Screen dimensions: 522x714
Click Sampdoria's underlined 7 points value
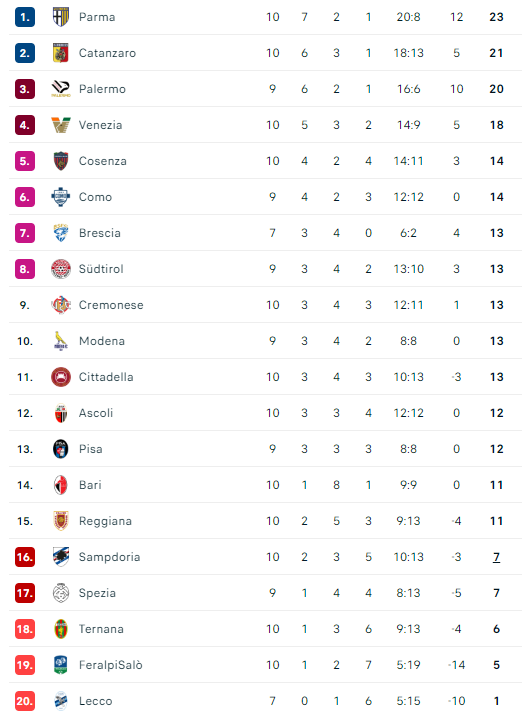click(496, 557)
